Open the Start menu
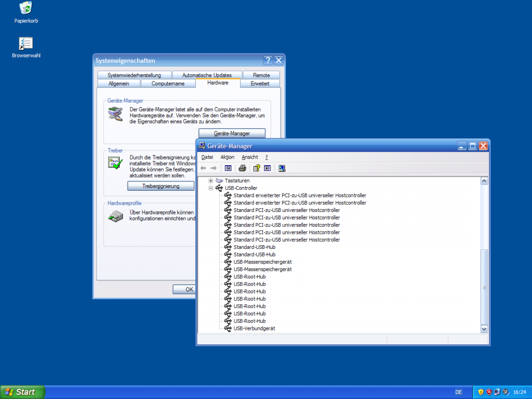Image resolution: width=532 pixels, height=399 pixels. point(22,392)
